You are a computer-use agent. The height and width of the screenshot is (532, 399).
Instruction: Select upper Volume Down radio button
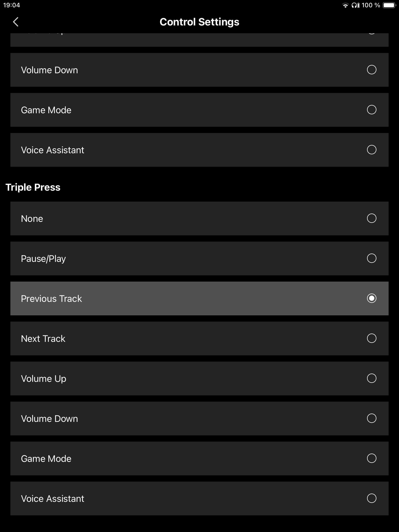pos(371,70)
